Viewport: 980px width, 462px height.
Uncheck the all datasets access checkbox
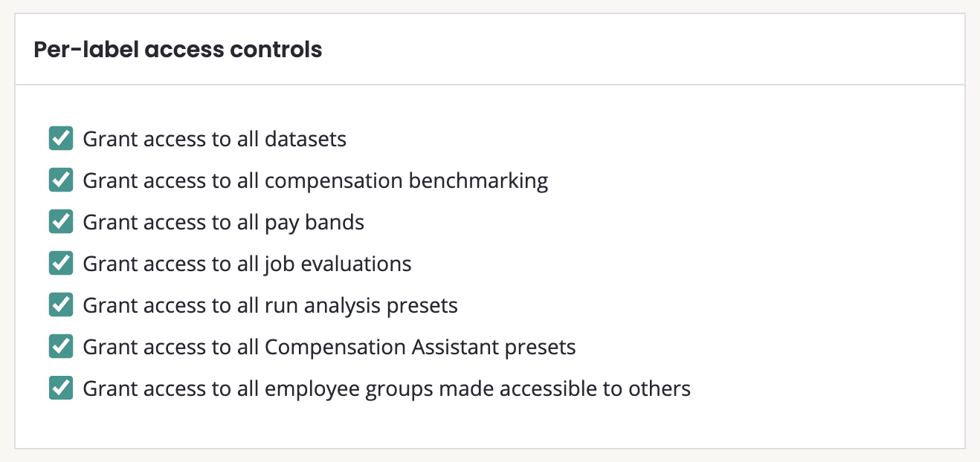(x=61, y=139)
